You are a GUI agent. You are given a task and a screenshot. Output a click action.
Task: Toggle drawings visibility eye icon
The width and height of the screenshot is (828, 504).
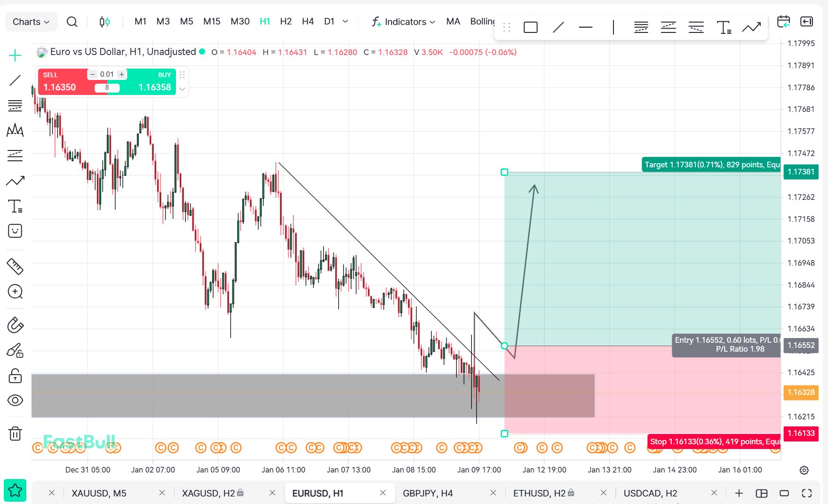(x=15, y=400)
